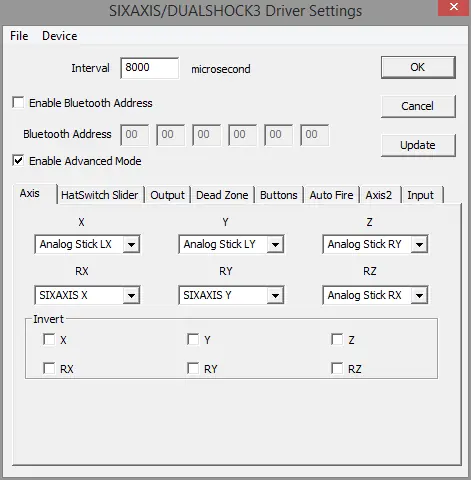Viewport: 471px width, 480px height.
Task: Click the Update button
Action: click(418, 145)
